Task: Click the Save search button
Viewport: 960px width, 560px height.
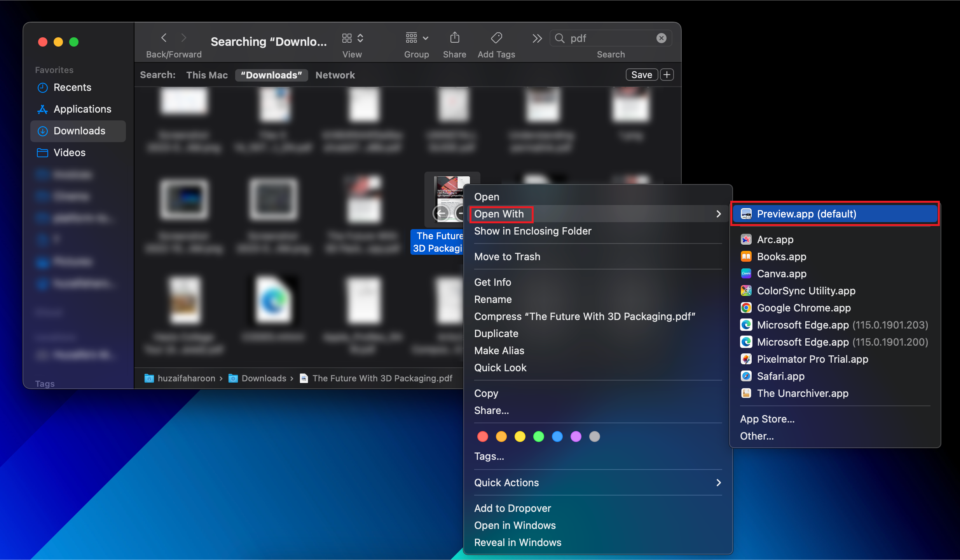Action: coord(641,75)
